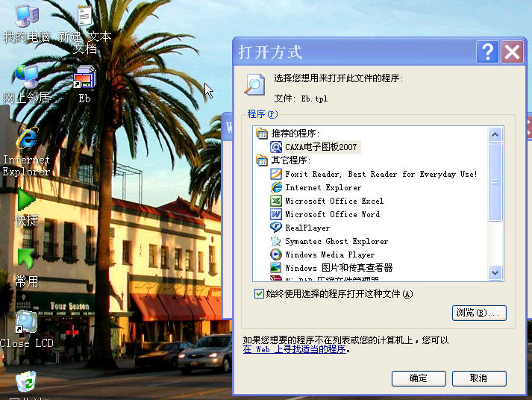This screenshot has height=400, width=532.
Task: Click the Symantec Ghost Explorer icon
Action: click(x=276, y=241)
